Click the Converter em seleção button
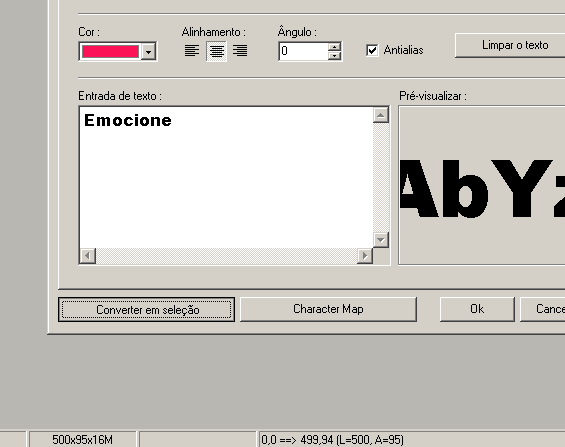The image size is (565, 447). coord(146,309)
